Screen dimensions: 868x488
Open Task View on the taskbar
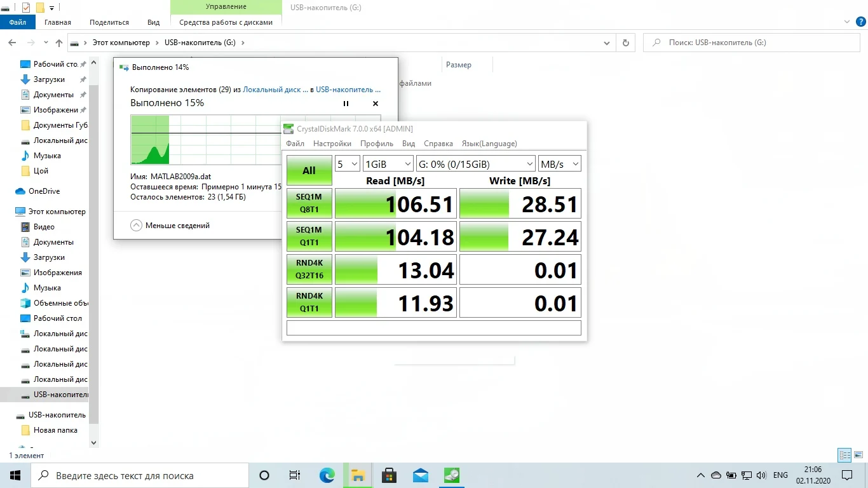pyautogui.click(x=295, y=475)
